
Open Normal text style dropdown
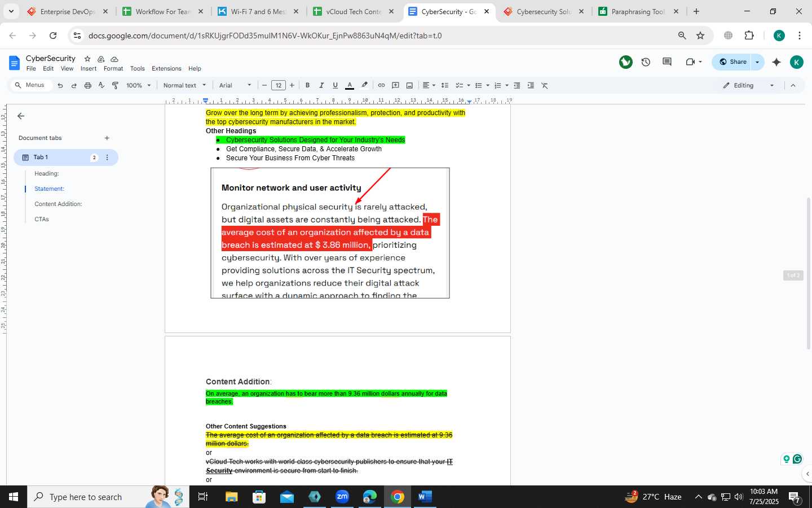pyautogui.click(x=184, y=85)
